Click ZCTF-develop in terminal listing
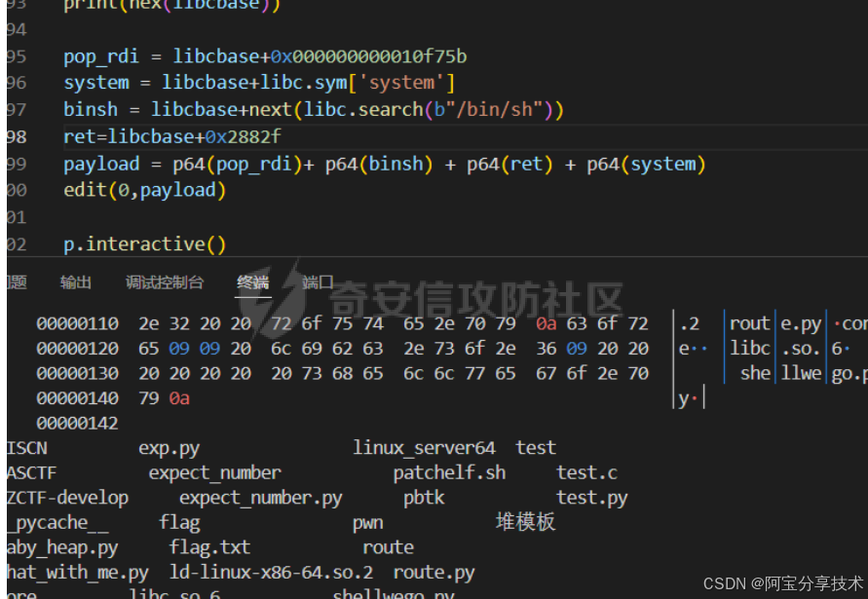This screenshot has width=868, height=599. [x=67, y=498]
